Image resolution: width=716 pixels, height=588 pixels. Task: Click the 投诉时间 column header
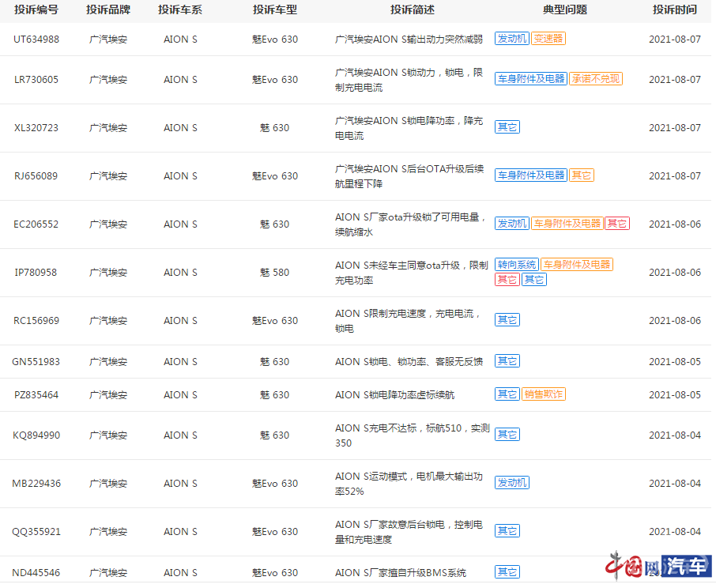675,9
